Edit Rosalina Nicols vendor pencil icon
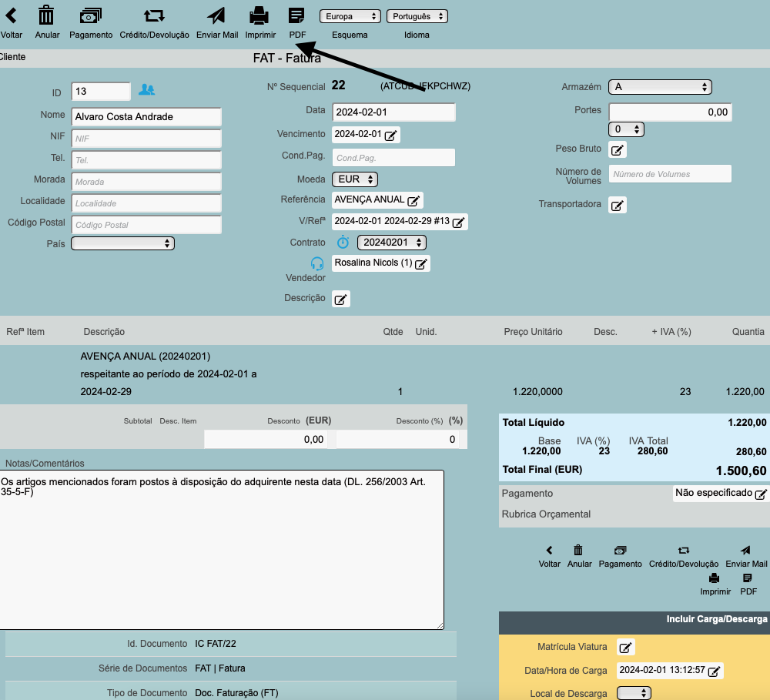 (x=421, y=264)
